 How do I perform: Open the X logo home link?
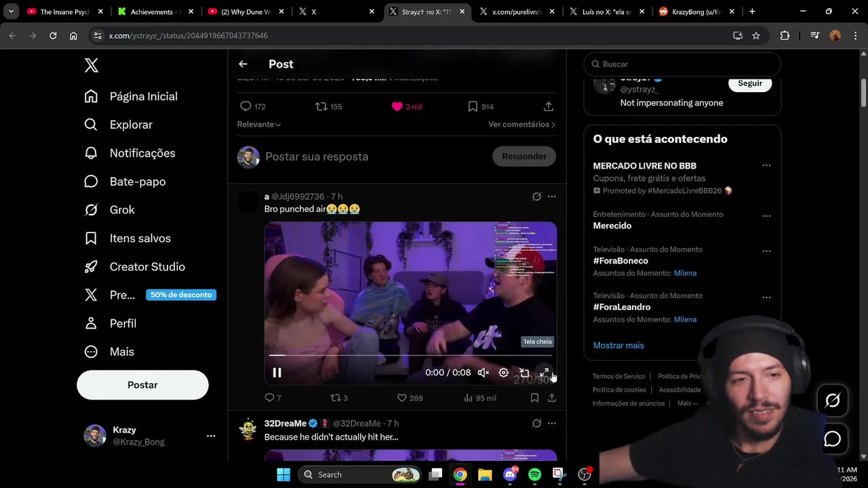tap(92, 65)
